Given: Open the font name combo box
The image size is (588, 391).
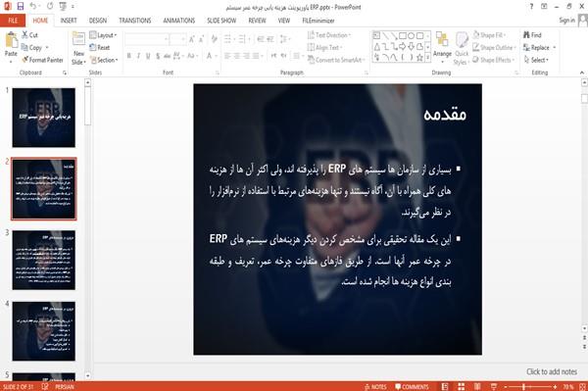Looking at the screenshot, I should 147,39.
